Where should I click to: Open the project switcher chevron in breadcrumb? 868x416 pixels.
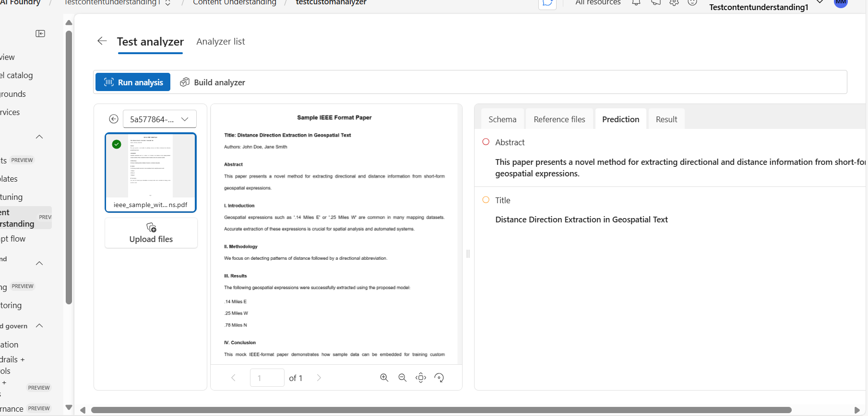pos(167,3)
